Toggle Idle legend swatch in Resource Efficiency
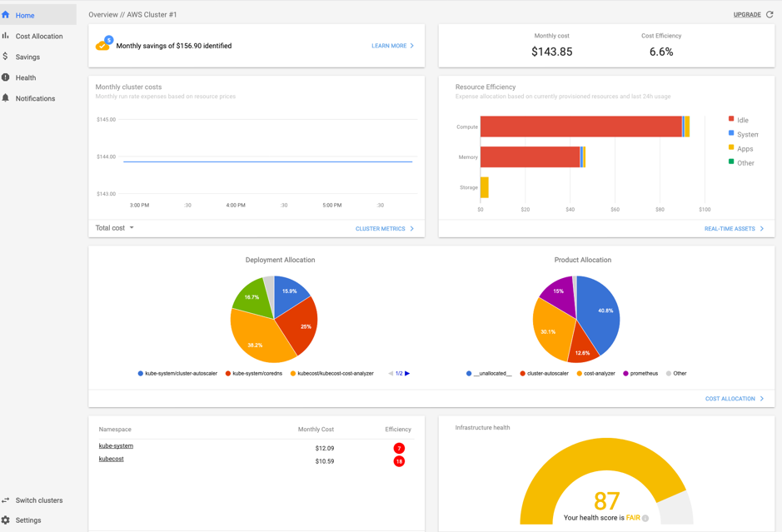Image resolution: width=782 pixels, height=532 pixels. [731, 119]
